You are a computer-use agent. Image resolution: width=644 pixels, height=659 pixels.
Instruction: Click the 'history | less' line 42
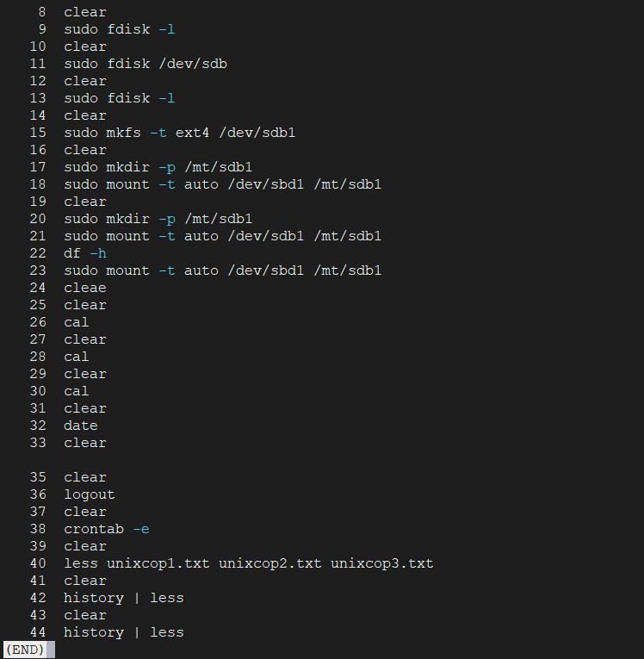pos(123,598)
